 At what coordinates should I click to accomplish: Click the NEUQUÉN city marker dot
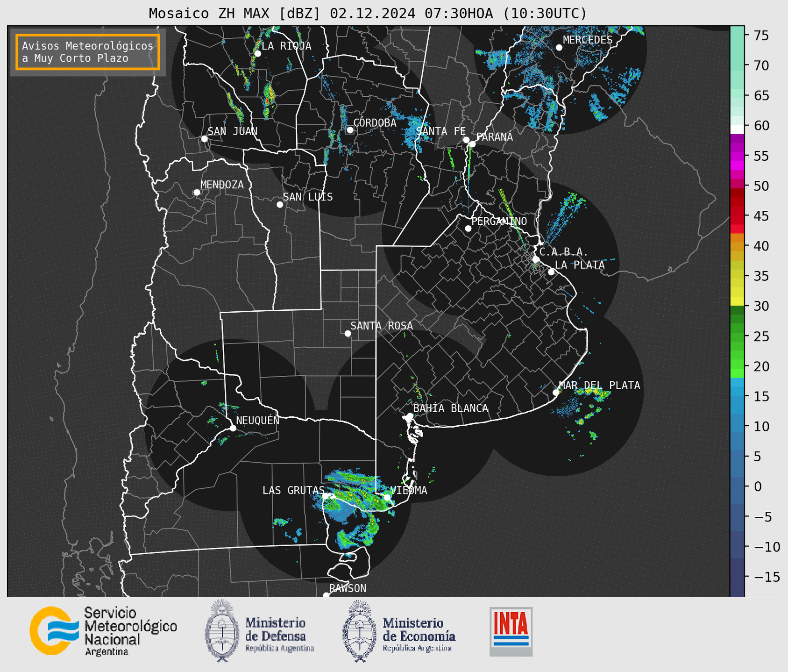[x=233, y=428]
